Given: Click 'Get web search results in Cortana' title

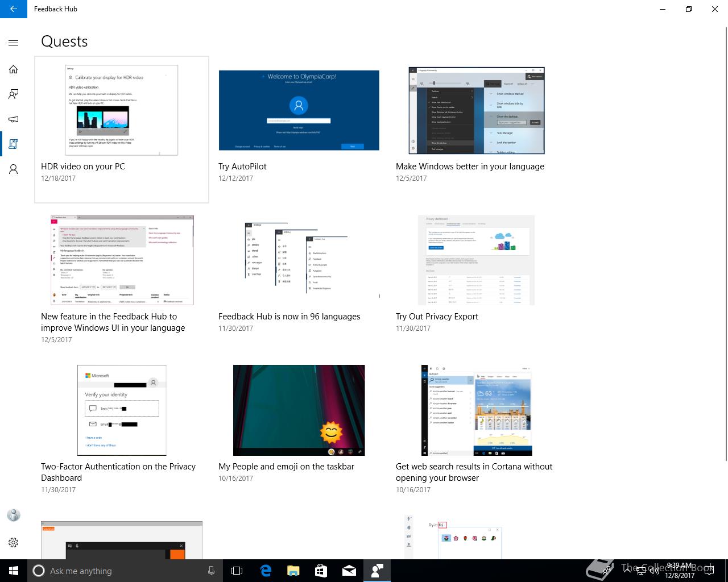Looking at the screenshot, I should pos(474,472).
